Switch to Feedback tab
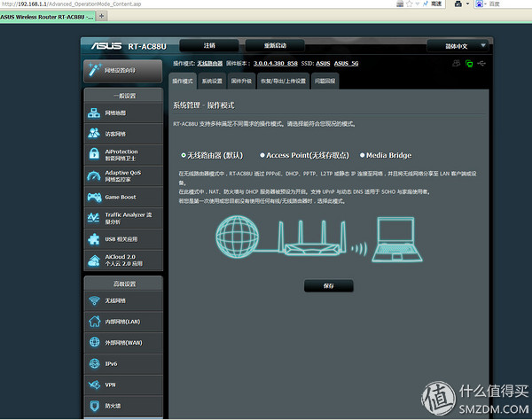 (325, 81)
